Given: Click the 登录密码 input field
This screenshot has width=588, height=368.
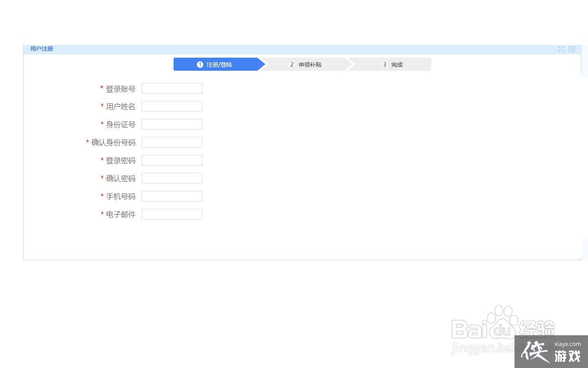Looking at the screenshot, I should click(172, 160).
